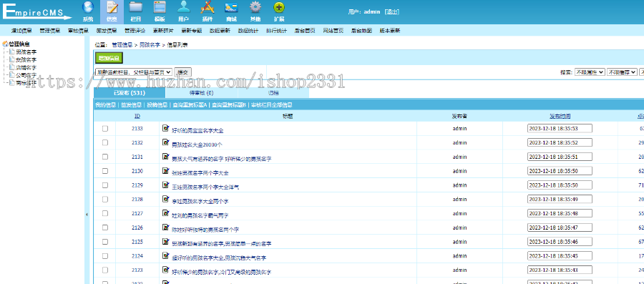Tick the checkbox for row 2132
This screenshot has height=284, width=644.
tap(105, 142)
